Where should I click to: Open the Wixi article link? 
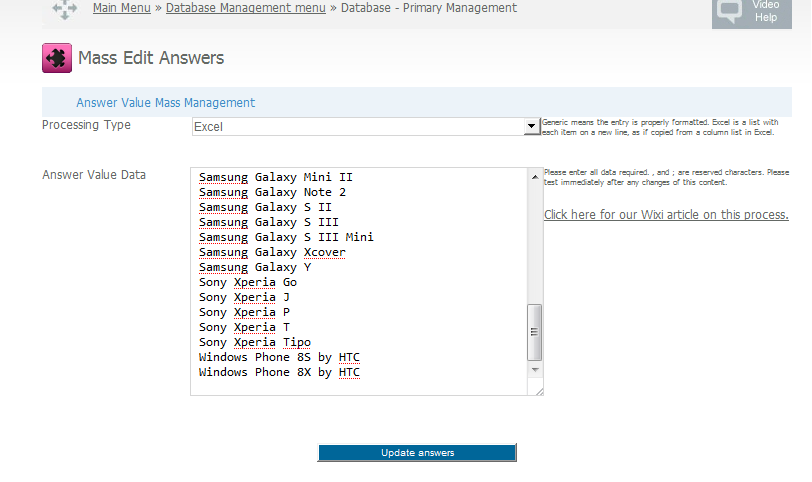coord(666,215)
